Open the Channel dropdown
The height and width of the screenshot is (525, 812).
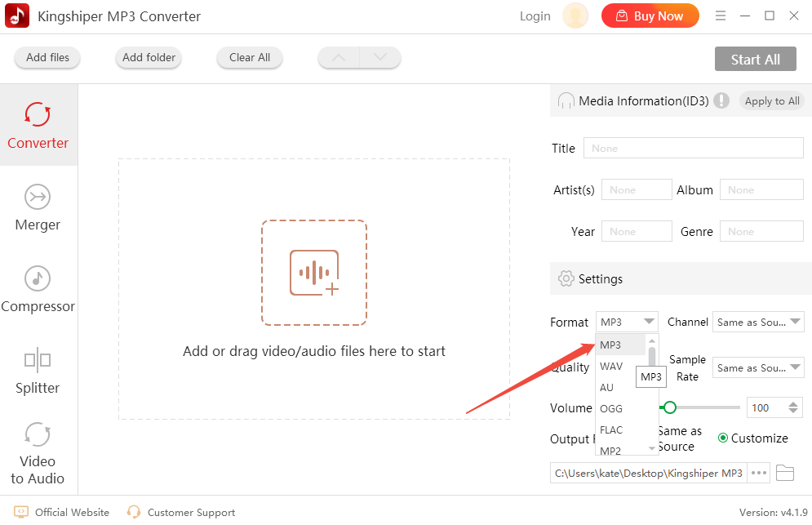coord(758,322)
